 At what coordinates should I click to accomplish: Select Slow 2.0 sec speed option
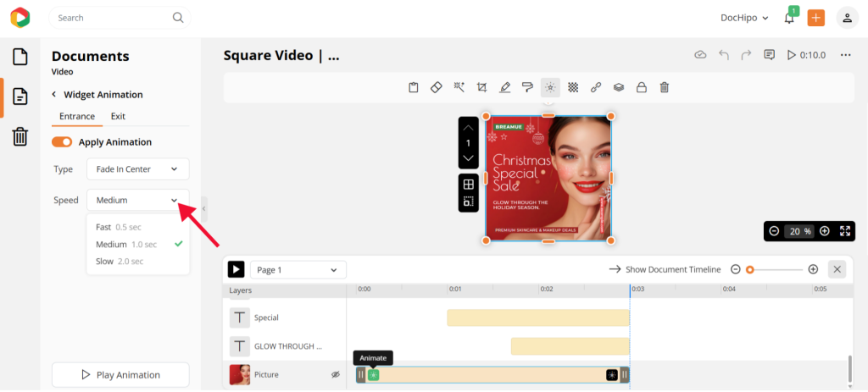click(138, 262)
